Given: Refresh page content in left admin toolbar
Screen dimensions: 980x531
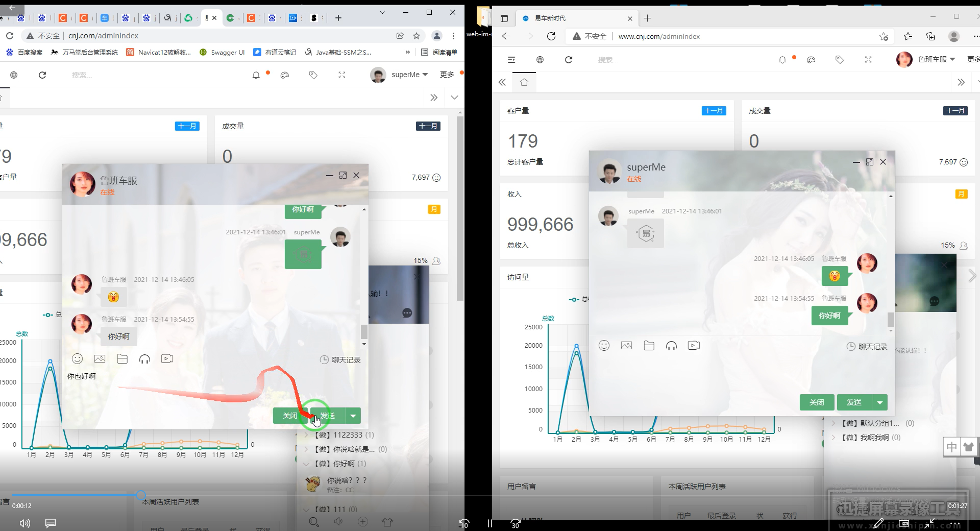Looking at the screenshot, I should tap(42, 75).
